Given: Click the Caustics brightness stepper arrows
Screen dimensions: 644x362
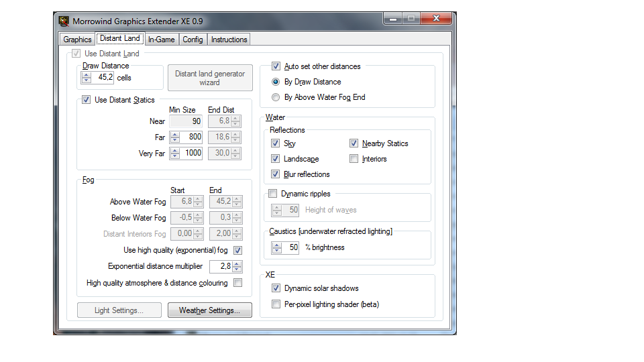Looking at the screenshot, I should click(277, 247).
